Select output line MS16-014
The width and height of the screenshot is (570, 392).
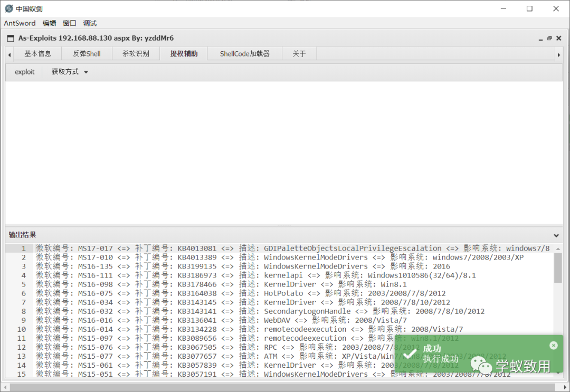click(249, 329)
